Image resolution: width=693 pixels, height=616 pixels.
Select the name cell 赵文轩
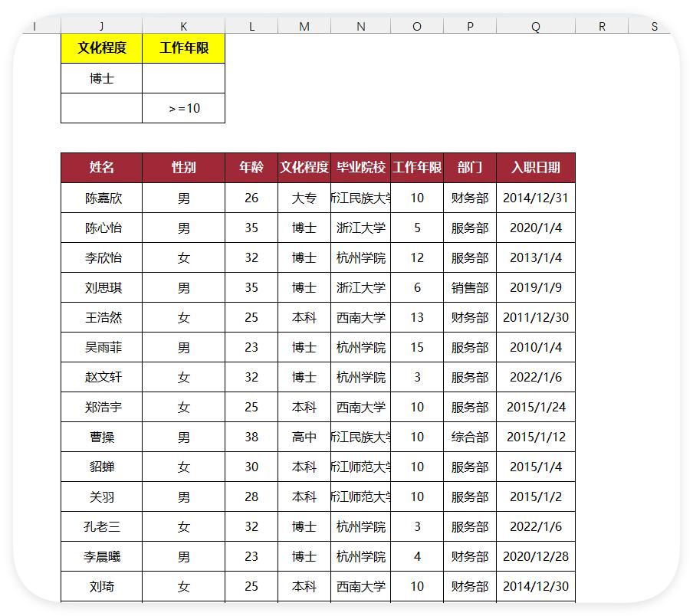click(x=101, y=377)
